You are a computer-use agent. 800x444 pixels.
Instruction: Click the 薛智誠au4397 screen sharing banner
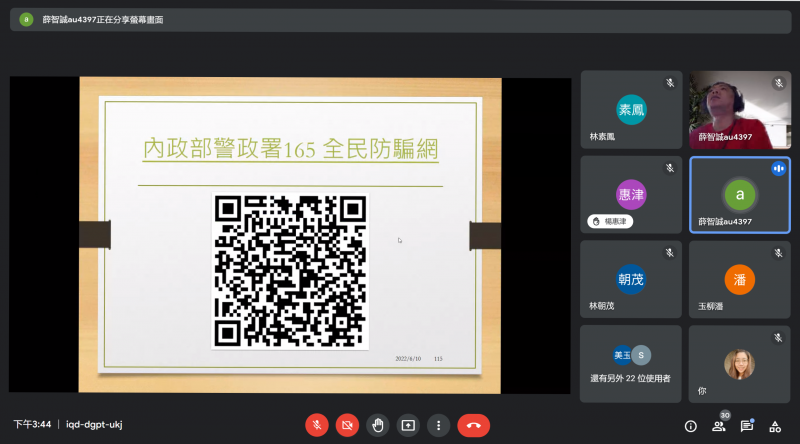[x=401, y=20]
